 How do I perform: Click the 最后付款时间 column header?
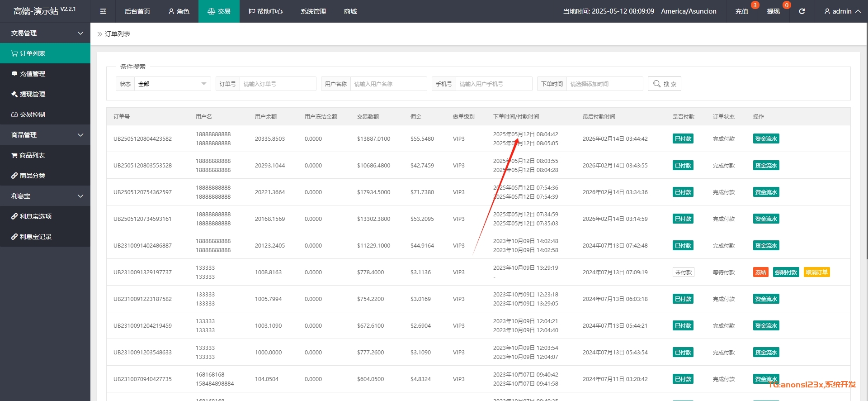point(599,117)
